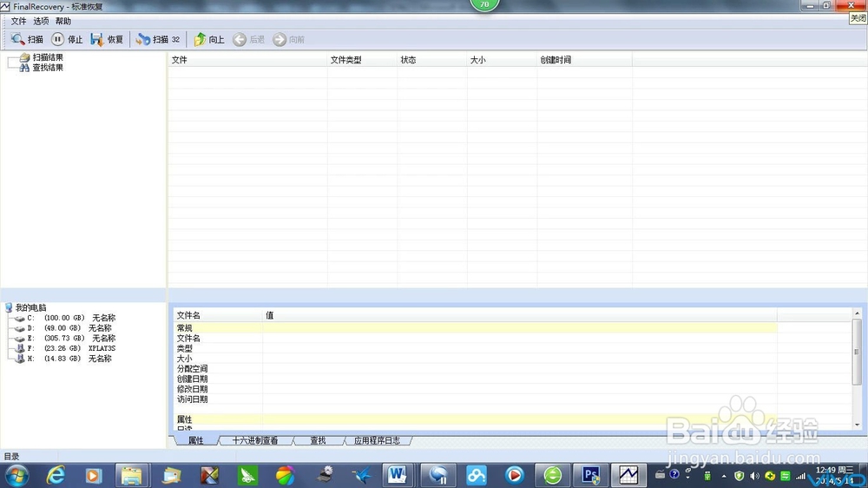This screenshot has height=488, width=868.
Task: Click the 修改日期 property row
Action: [475, 389]
